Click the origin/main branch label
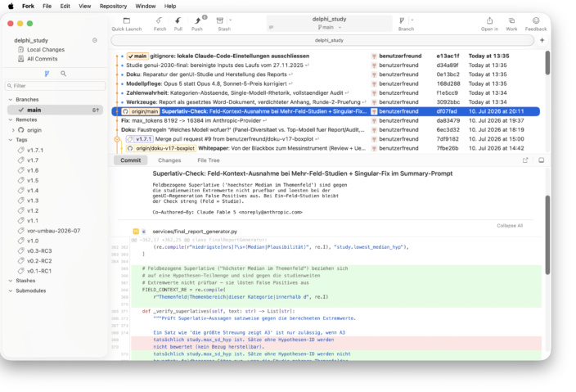The height and width of the screenshot is (392, 576). (141, 111)
